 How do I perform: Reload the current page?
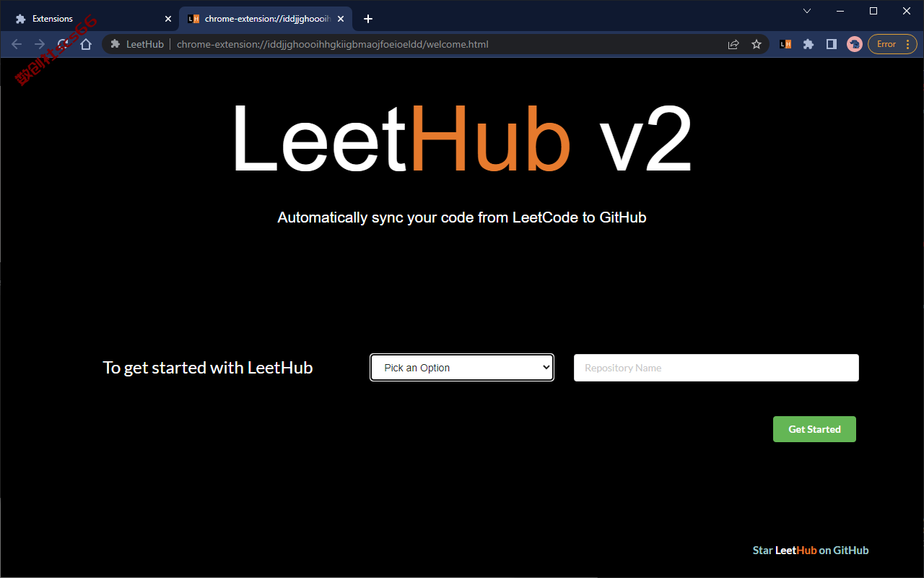point(63,44)
